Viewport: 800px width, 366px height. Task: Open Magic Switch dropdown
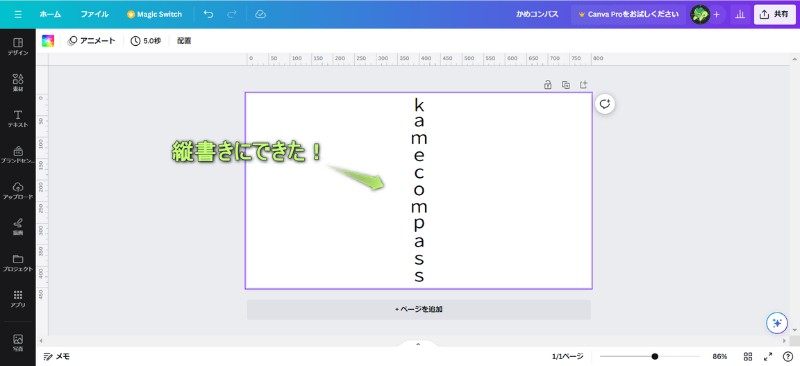point(155,14)
